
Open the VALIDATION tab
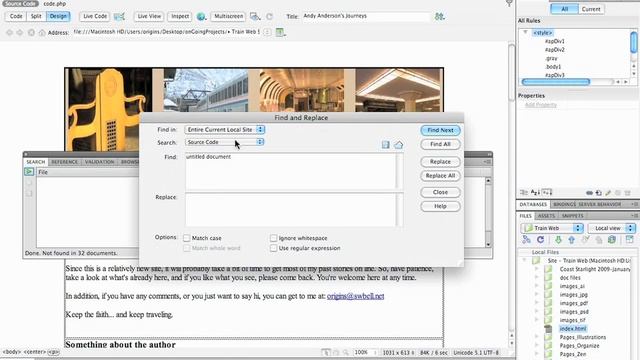pyautogui.click(x=99, y=162)
